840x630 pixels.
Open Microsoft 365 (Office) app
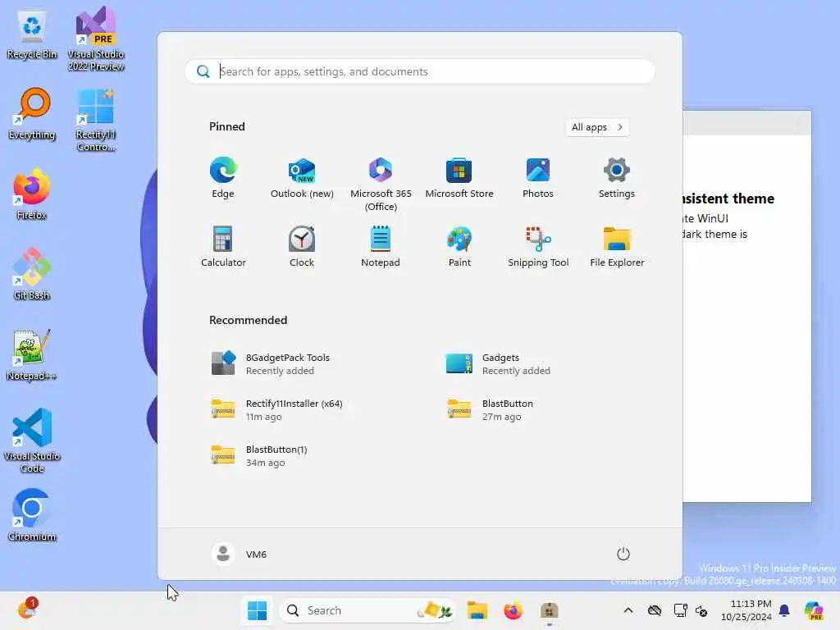pyautogui.click(x=381, y=184)
